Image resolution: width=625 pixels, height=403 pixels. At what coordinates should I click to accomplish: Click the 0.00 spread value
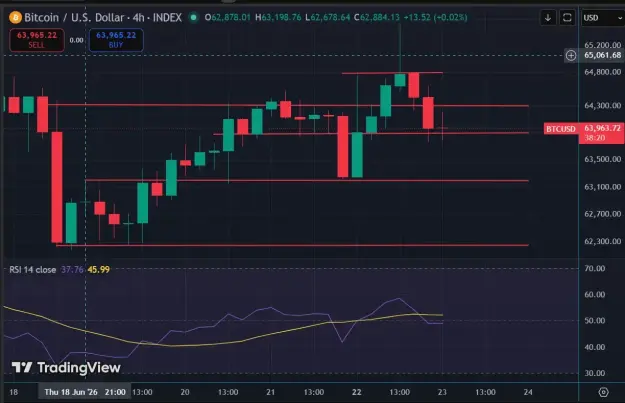(x=77, y=40)
